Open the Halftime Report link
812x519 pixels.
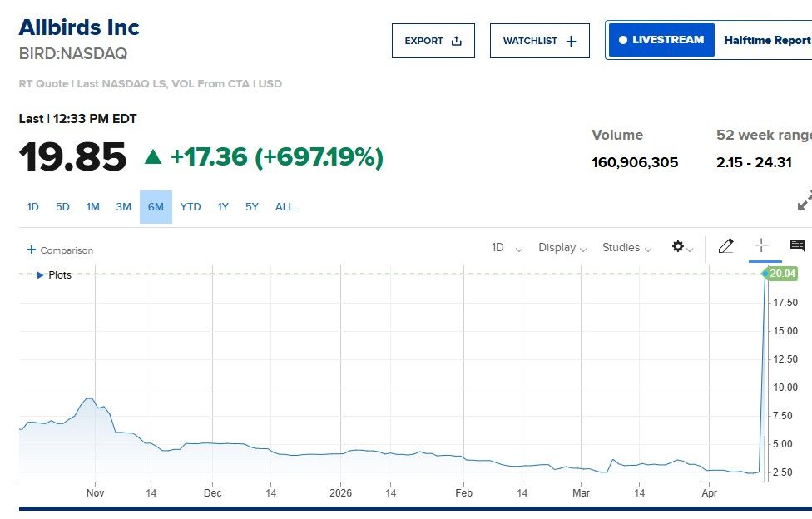766,40
